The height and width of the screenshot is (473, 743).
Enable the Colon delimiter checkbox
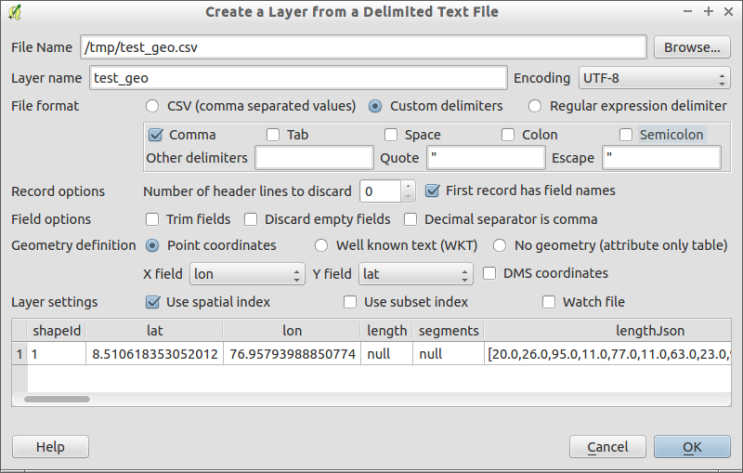point(508,135)
